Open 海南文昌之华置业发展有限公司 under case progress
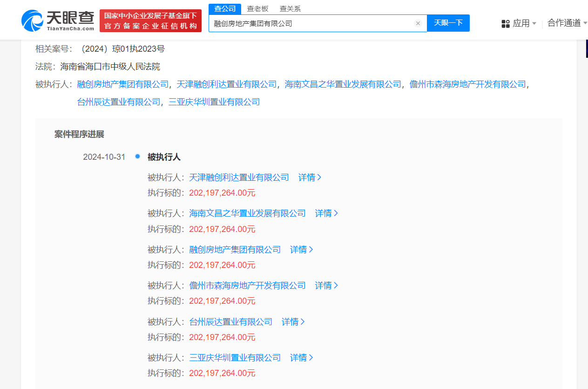The image size is (588, 389). (248, 213)
